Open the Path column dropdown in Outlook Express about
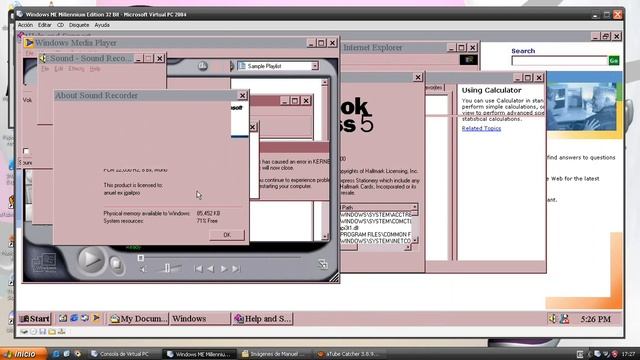The width and height of the screenshot is (640, 360). 414,207
